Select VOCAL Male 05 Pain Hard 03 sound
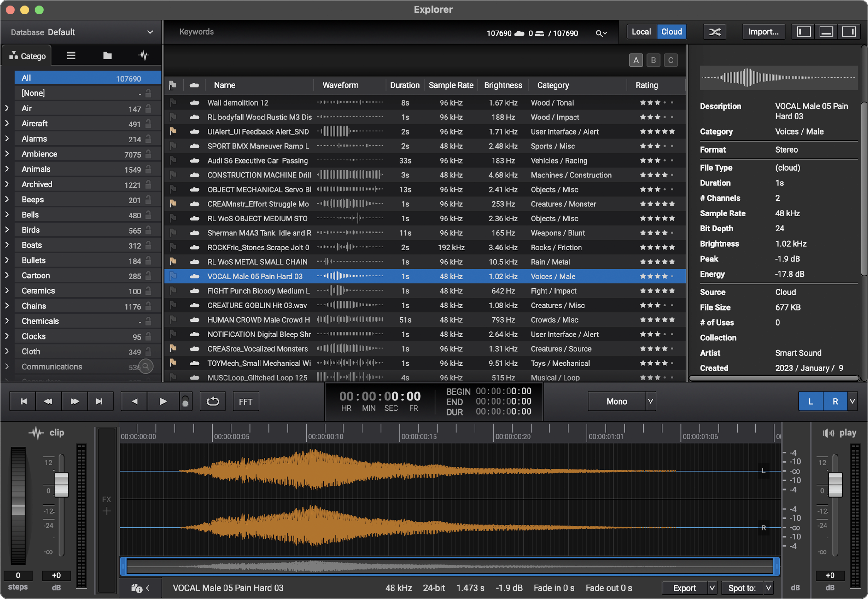The height and width of the screenshot is (599, 868). [257, 276]
